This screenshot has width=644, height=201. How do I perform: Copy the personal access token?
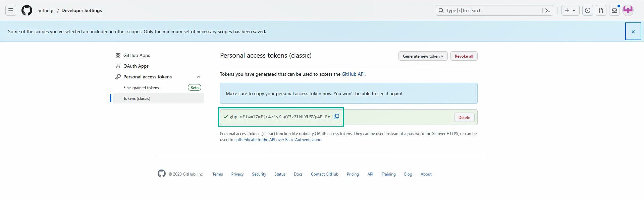[x=336, y=117]
